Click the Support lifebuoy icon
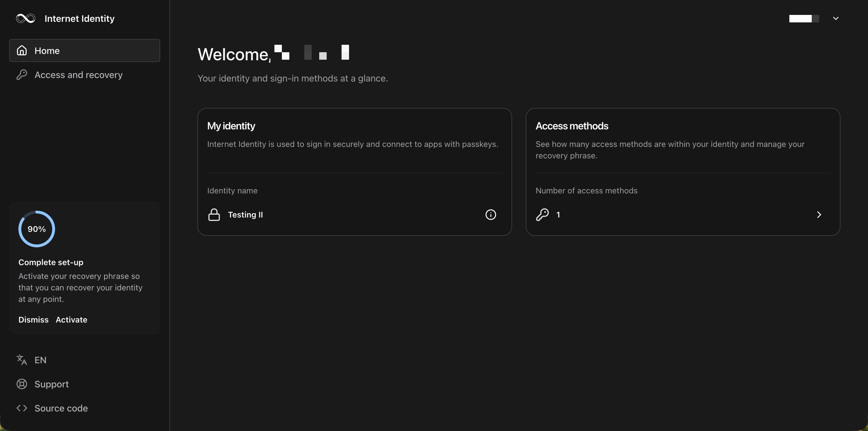Viewport: 868px width, 431px height. coord(22,384)
